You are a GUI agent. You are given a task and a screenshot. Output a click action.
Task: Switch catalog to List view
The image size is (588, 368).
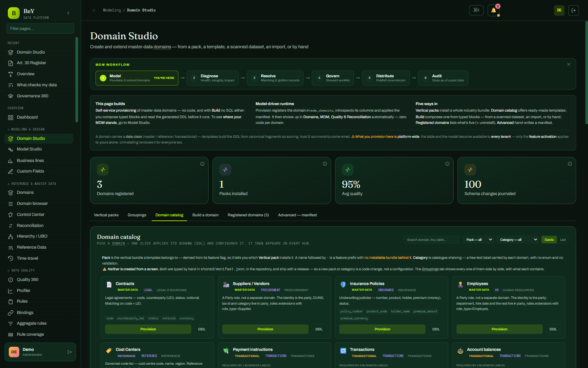pyautogui.click(x=563, y=240)
